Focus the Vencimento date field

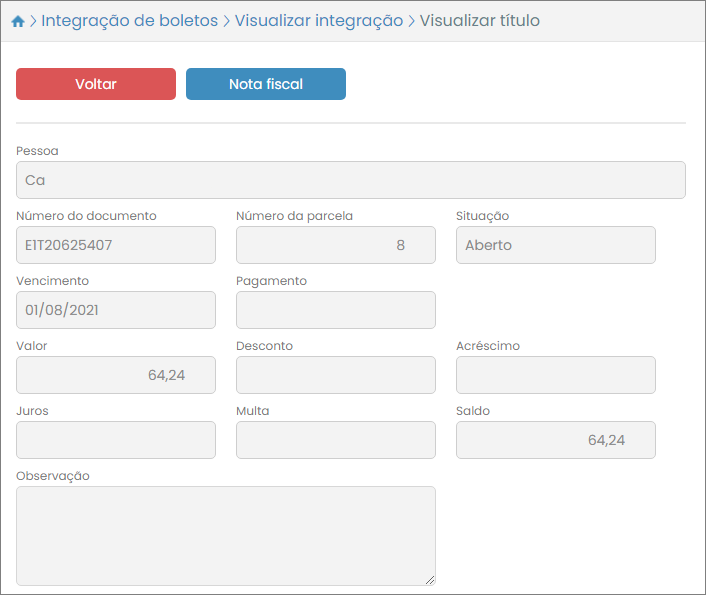116,310
